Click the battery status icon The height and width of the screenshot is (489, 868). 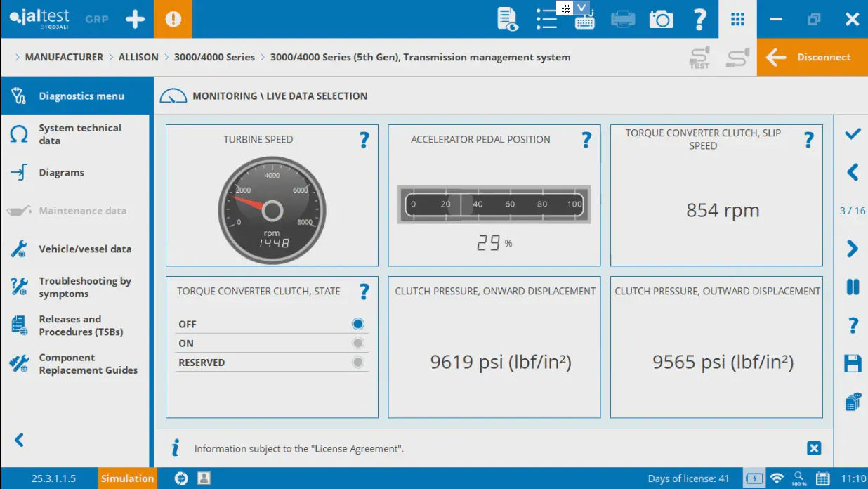click(754, 478)
